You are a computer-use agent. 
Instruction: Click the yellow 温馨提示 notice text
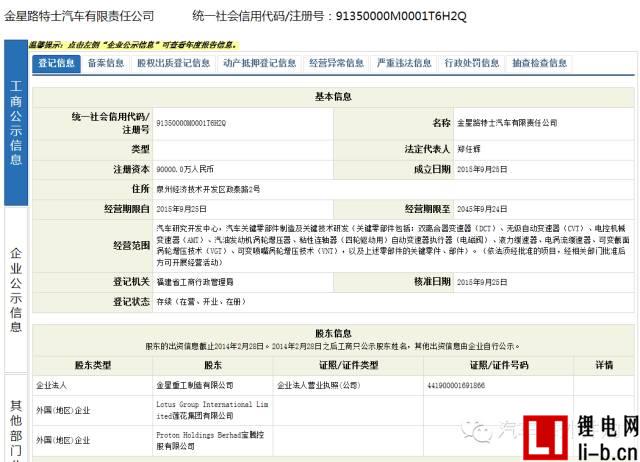(x=133, y=45)
